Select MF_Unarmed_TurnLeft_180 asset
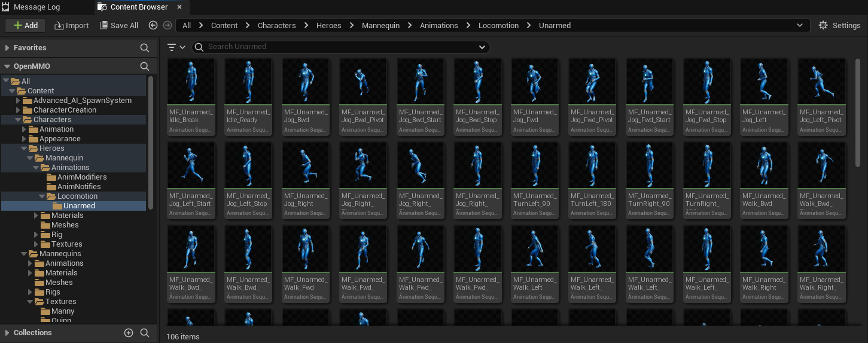The width and height of the screenshot is (868, 343). (592, 180)
